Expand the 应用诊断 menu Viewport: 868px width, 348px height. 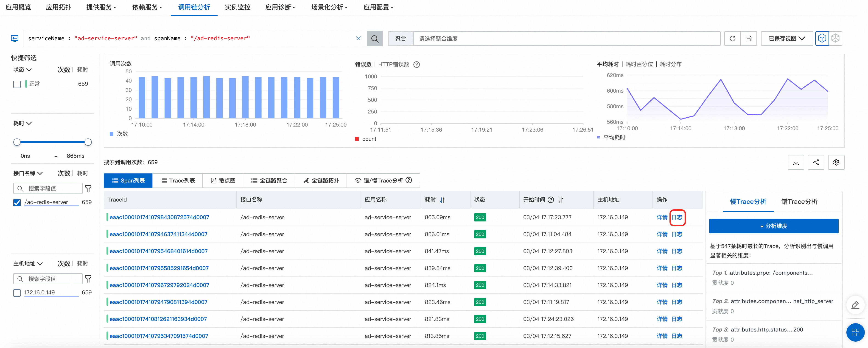point(280,7)
